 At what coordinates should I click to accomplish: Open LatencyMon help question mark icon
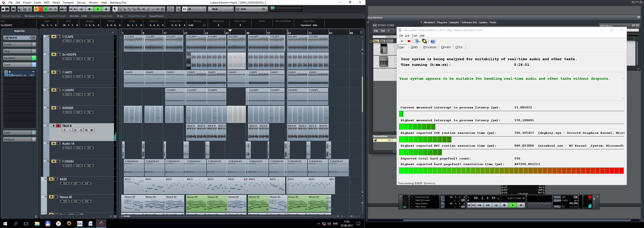click(433, 41)
